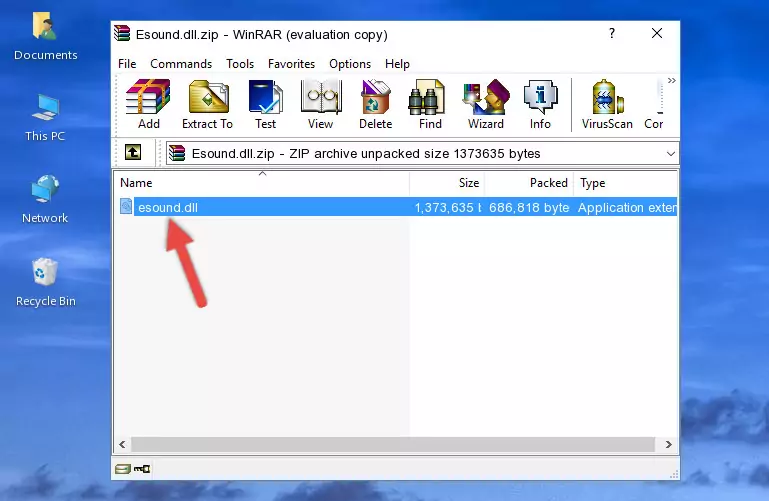Click the password key icon
The width and height of the screenshot is (769, 501).
pyautogui.click(x=142, y=469)
